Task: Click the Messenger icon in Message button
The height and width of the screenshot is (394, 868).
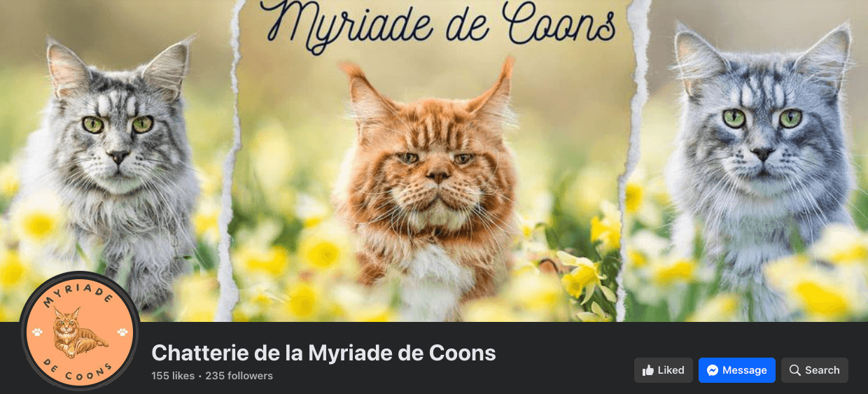Action: [x=713, y=370]
